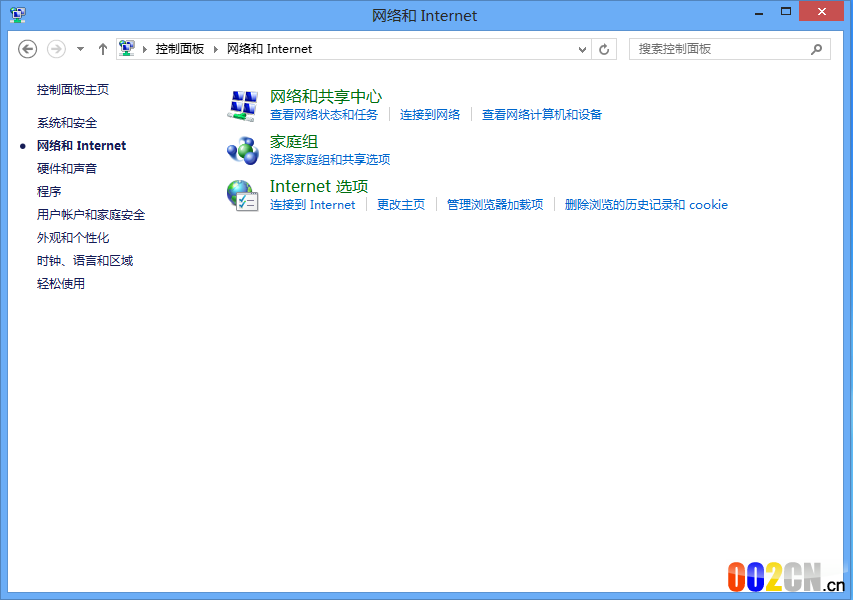Image resolution: width=853 pixels, height=600 pixels.
Task: Go back with the back arrow button
Action: tap(28, 49)
